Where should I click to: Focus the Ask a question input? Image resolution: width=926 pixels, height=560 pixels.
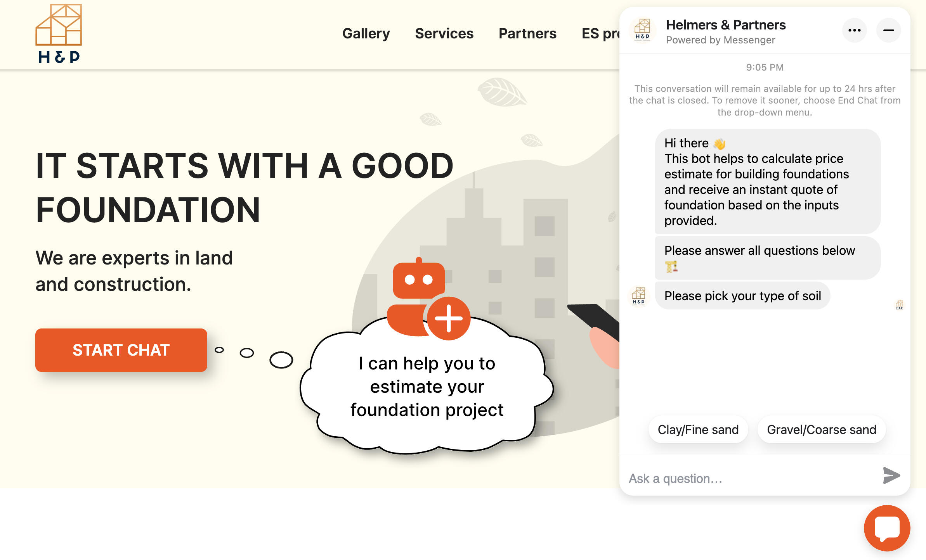749,479
